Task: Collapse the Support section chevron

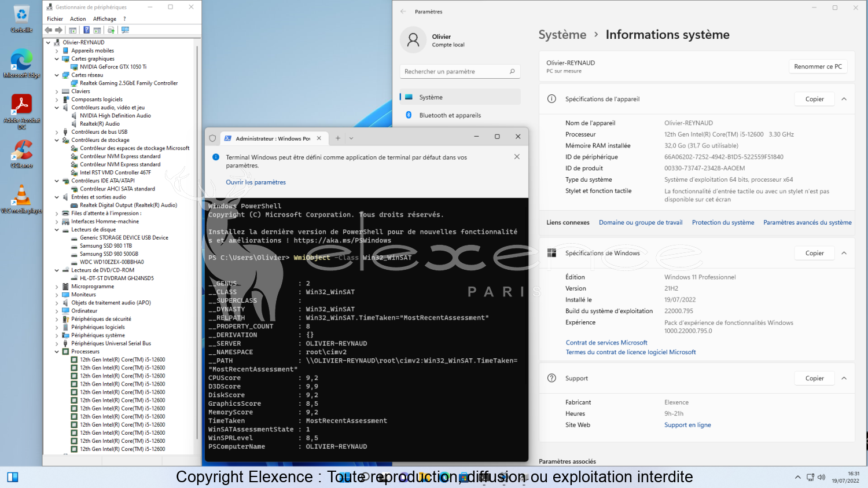Action: [844, 378]
